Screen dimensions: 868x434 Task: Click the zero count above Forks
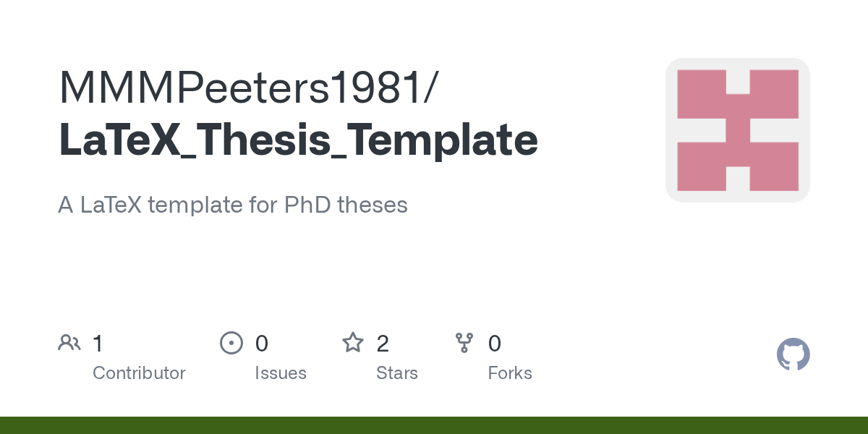(495, 343)
